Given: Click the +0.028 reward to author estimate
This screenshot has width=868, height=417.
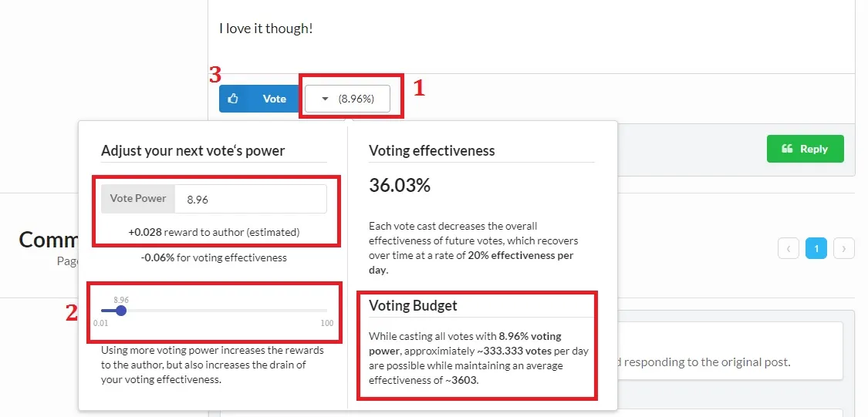Looking at the screenshot, I should (x=214, y=231).
